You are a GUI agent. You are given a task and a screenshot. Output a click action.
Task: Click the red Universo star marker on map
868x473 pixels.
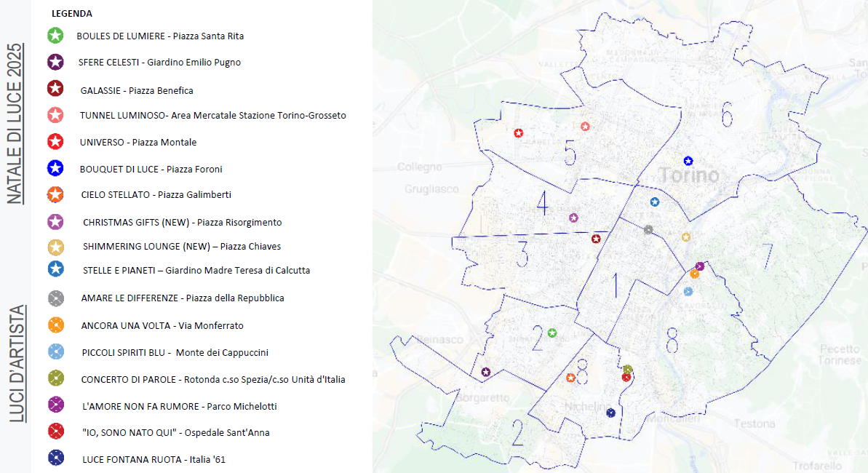[518, 133]
